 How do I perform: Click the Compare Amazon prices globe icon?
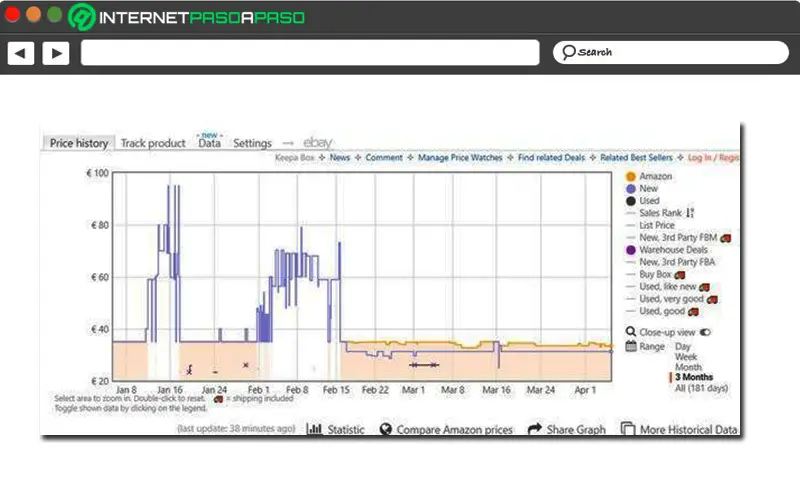386,430
